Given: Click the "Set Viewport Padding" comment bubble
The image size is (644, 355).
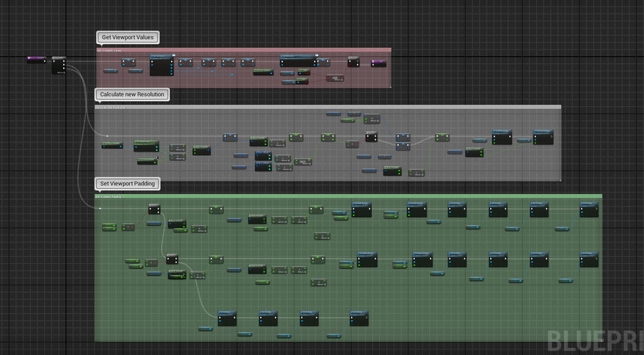Looking at the screenshot, I should coord(127,183).
